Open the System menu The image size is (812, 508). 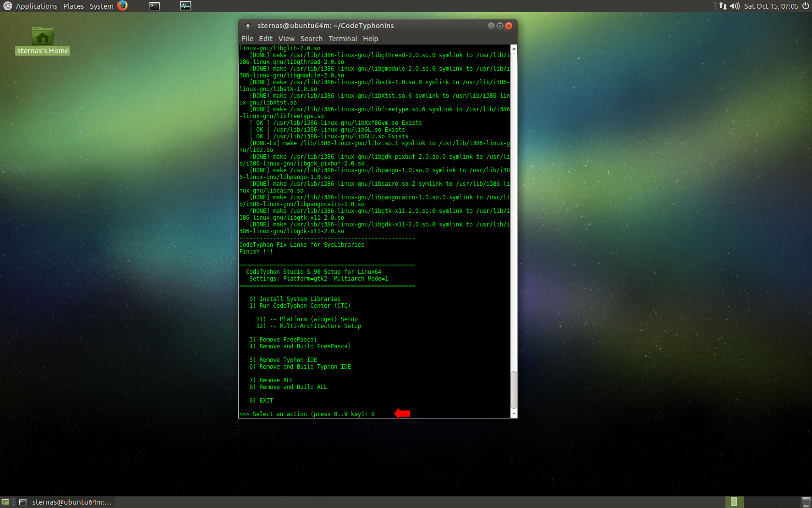pos(101,6)
